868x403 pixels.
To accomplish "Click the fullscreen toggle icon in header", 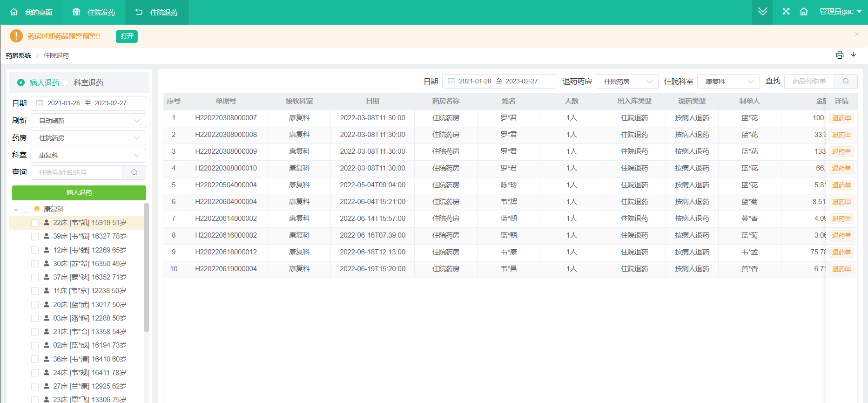I will coord(786,12).
